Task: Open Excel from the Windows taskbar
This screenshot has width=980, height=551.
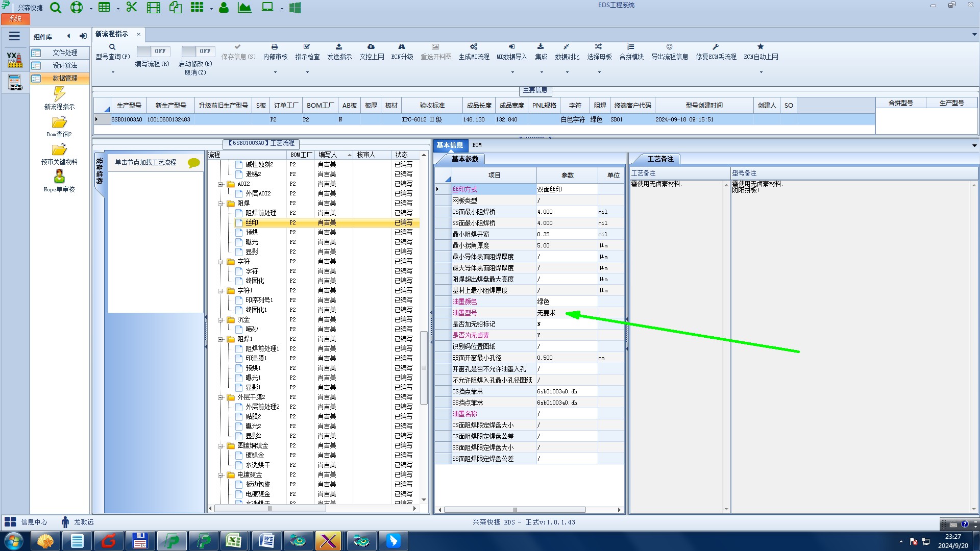Action: (x=234, y=541)
